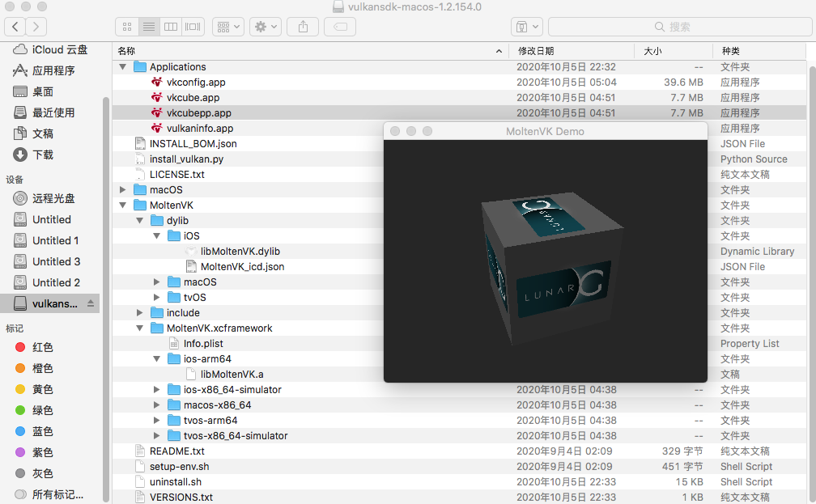Switch to icon view
Screen dimensions: 816x504
click(126, 27)
